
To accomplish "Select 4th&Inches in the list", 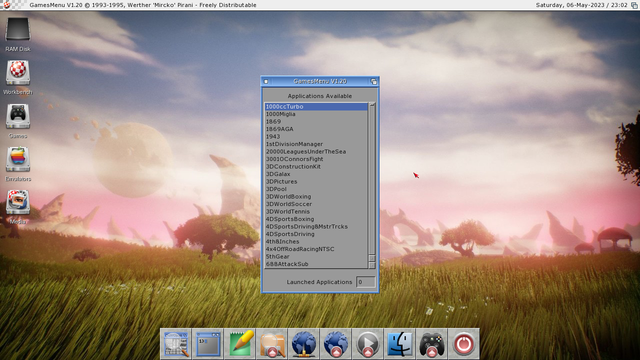I will pyautogui.click(x=316, y=241).
